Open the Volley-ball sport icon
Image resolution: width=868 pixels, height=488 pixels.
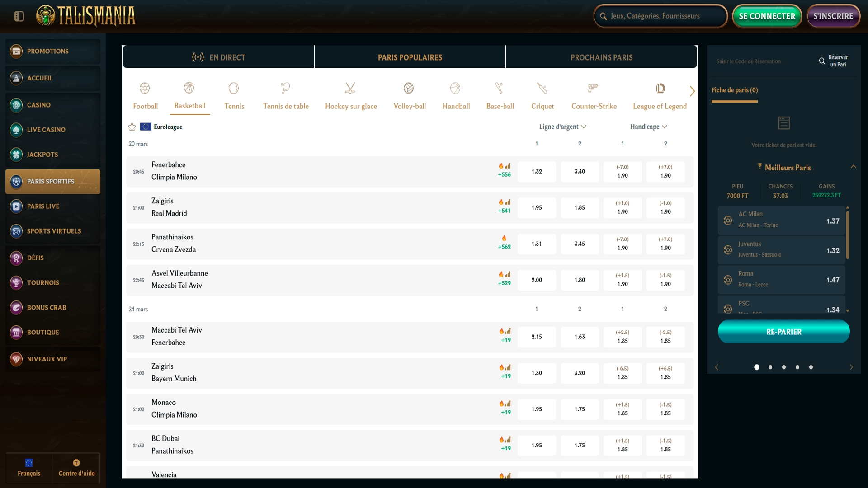[409, 88]
